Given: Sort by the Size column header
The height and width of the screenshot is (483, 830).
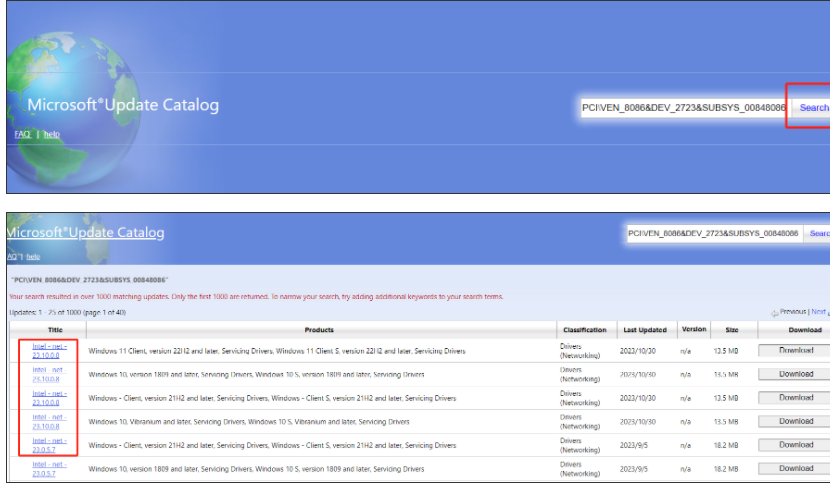Looking at the screenshot, I should point(732,330).
